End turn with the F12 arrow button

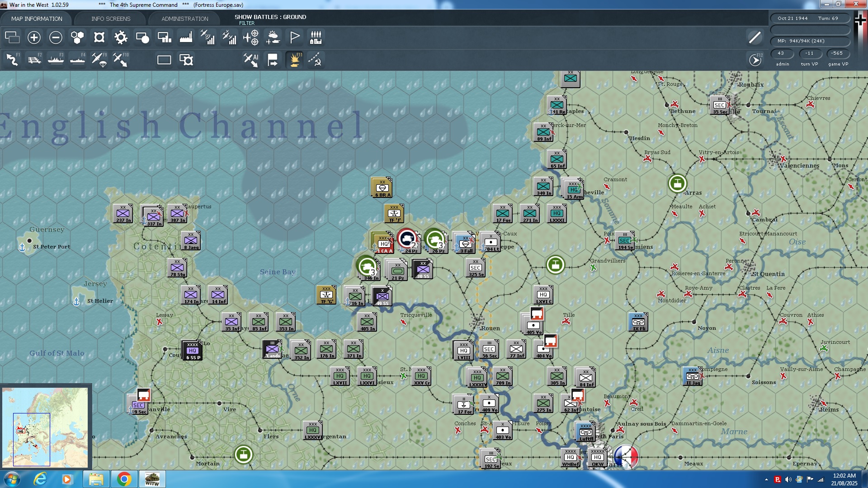pos(755,60)
